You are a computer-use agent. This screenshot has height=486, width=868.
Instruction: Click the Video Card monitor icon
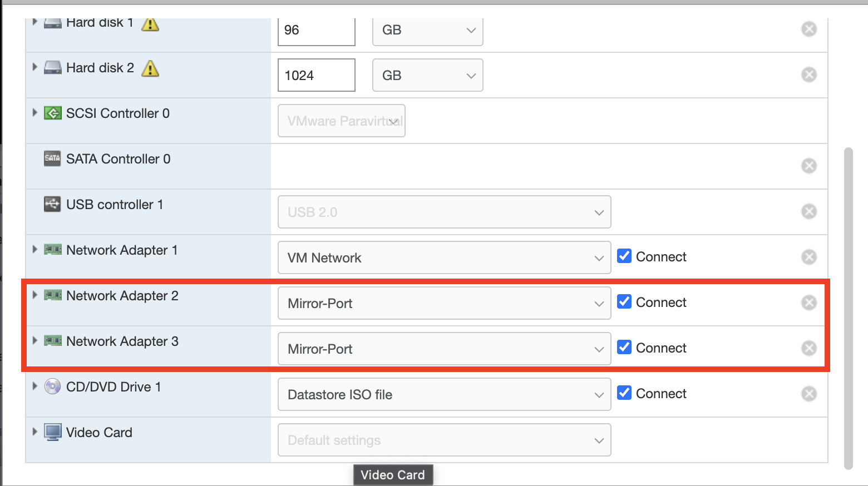click(x=52, y=432)
